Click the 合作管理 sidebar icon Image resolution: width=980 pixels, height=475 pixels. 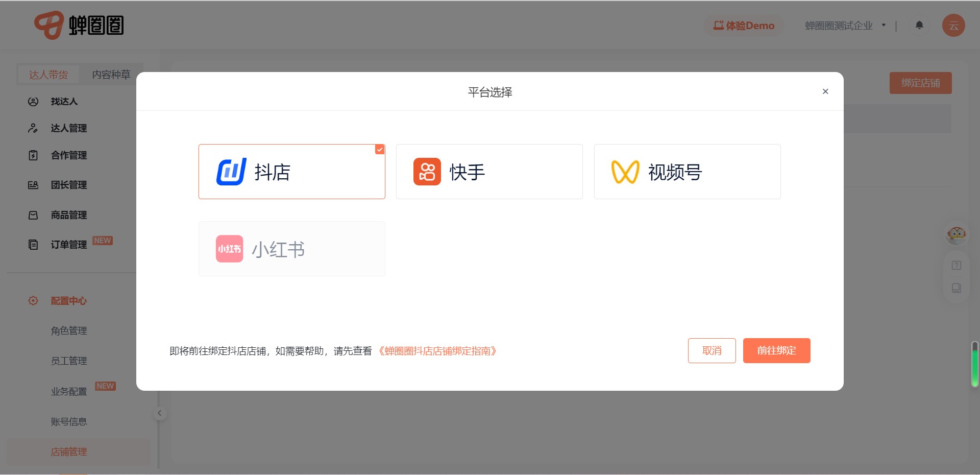tap(33, 155)
